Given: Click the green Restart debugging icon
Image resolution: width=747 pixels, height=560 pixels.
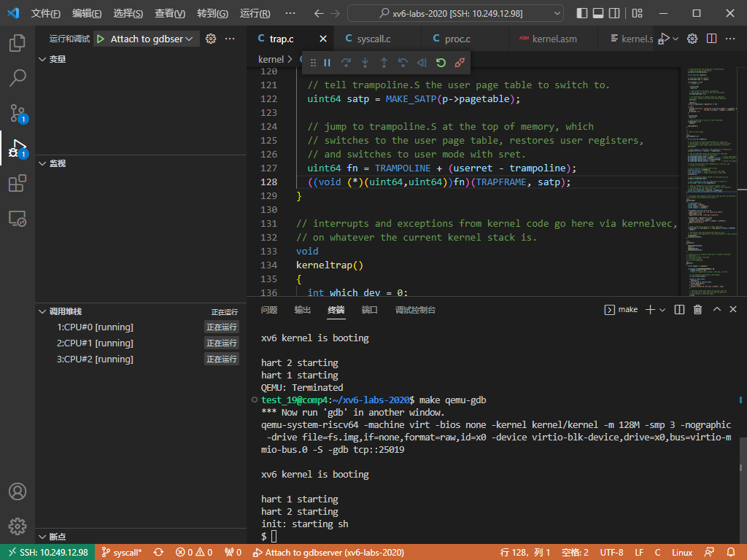Looking at the screenshot, I should pyautogui.click(x=441, y=63).
